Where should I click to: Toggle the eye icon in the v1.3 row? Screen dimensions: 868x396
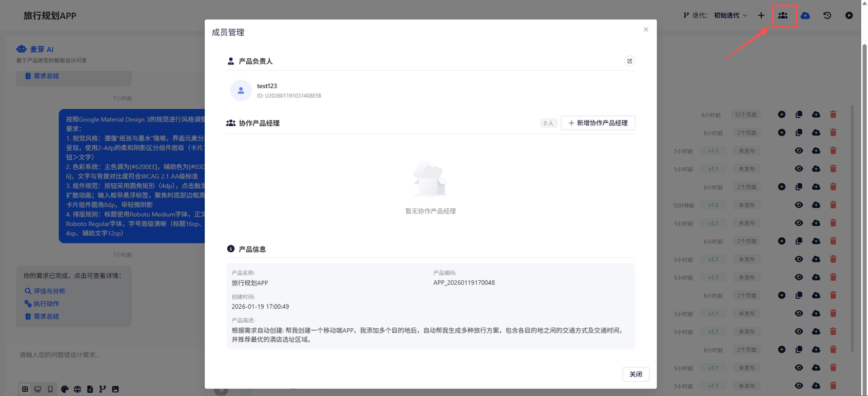pyautogui.click(x=799, y=205)
